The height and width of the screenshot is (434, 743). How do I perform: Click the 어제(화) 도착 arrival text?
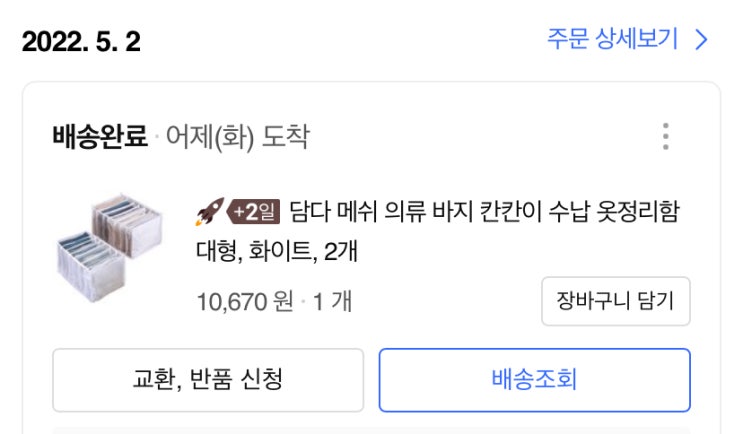click(x=237, y=136)
